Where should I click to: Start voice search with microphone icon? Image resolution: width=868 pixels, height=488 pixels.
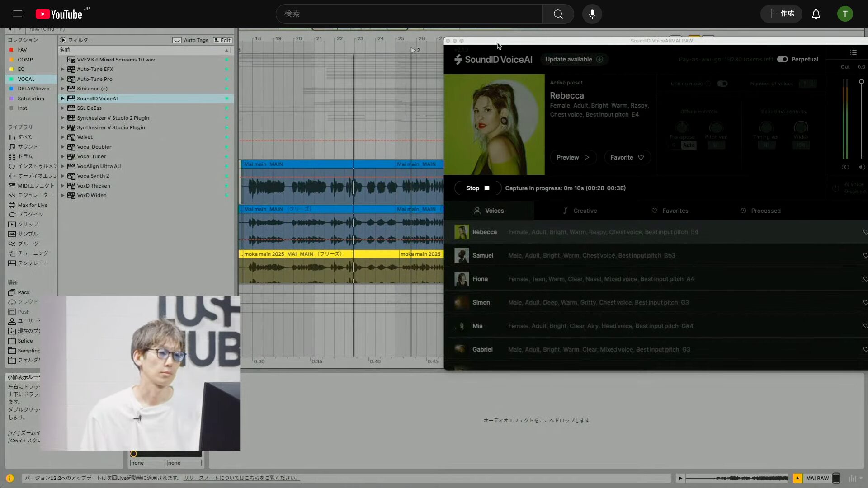pos(592,14)
